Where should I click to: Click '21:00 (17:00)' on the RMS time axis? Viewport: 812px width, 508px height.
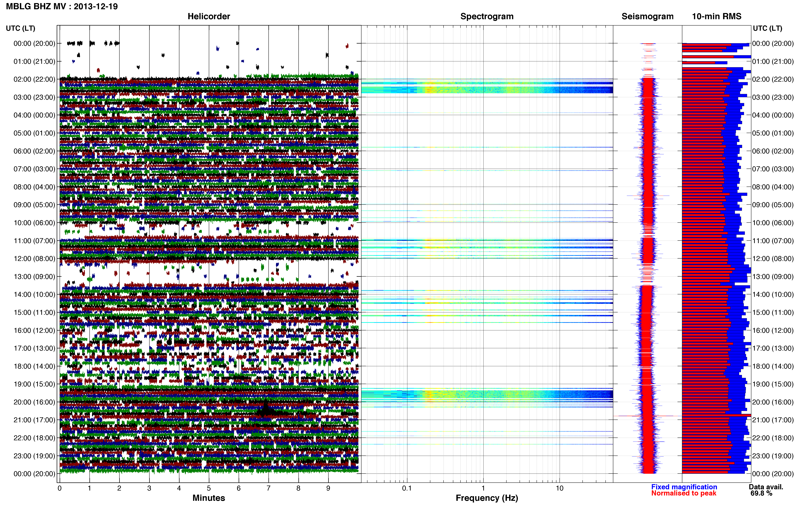773,420
